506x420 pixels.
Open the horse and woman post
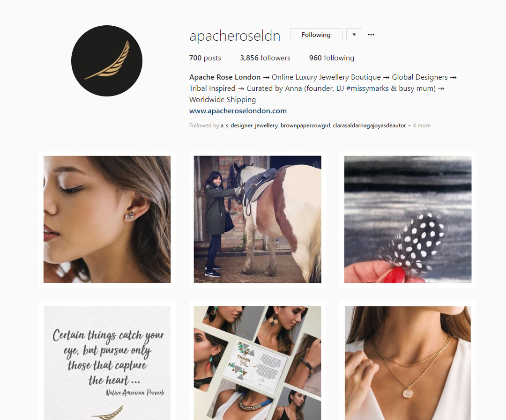pos(258,219)
